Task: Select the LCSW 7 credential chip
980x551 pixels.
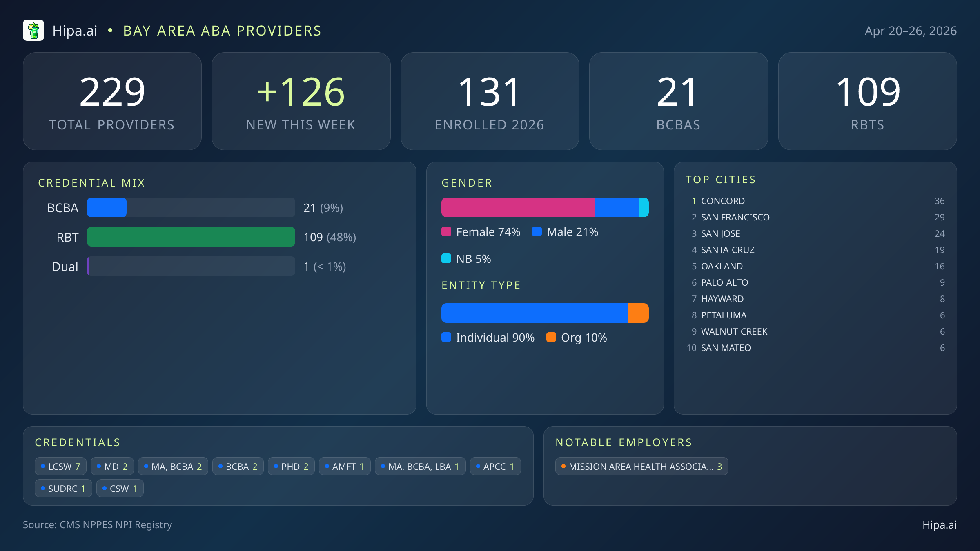Action: click(x=60, y=467)
